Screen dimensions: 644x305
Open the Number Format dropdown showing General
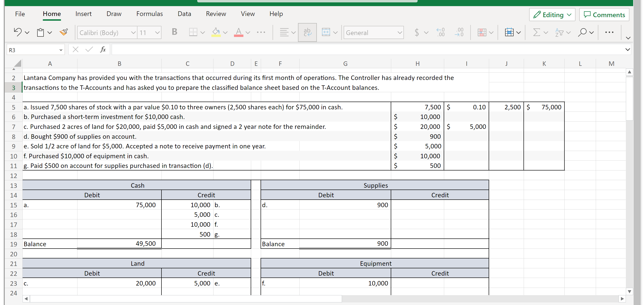click(x=374, y=32)
